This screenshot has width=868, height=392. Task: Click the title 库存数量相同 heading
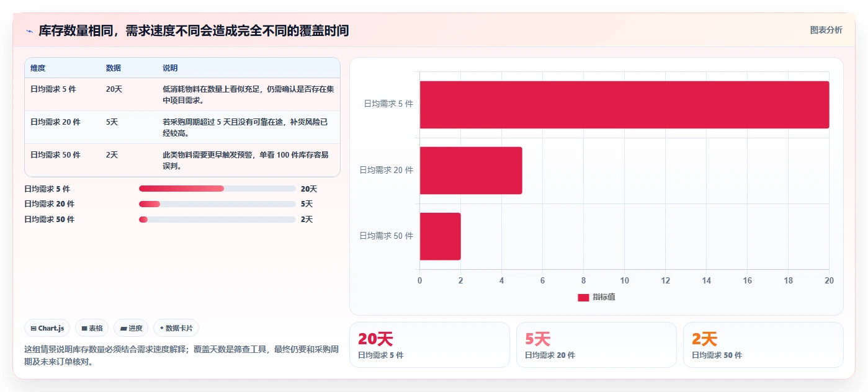coord(194,30)
